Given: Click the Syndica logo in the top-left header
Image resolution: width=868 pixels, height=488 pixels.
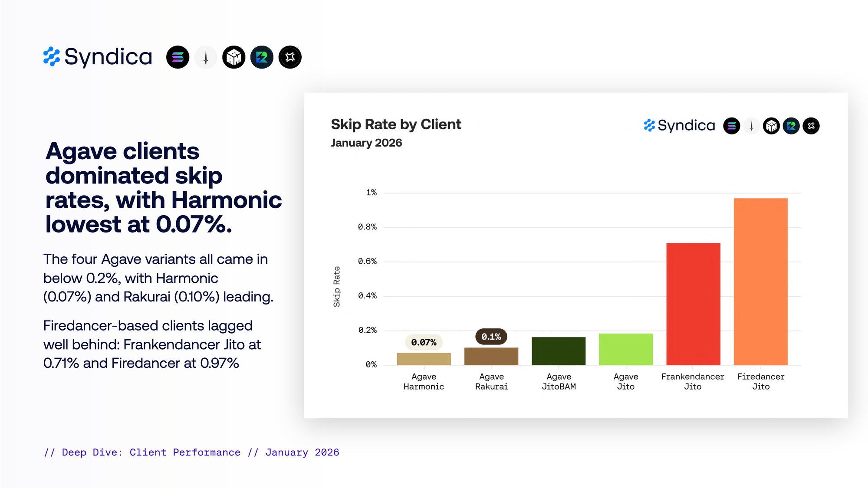Looking at the screenshot, I should tap(98, 57).
